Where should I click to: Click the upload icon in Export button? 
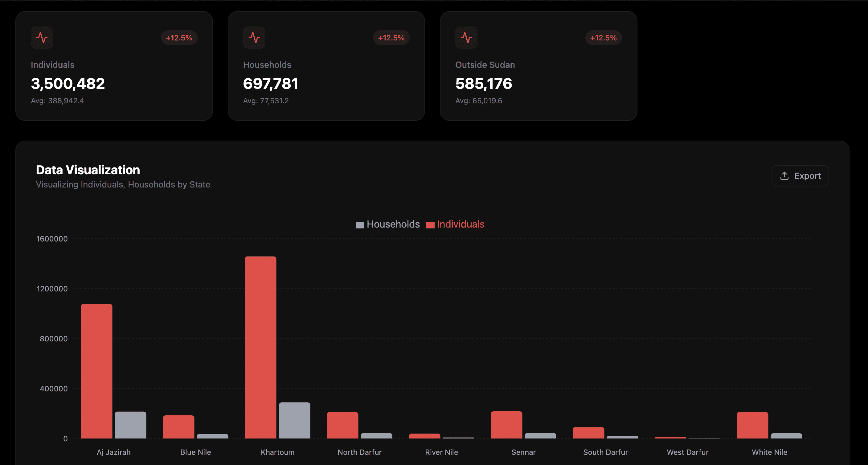coord(784,176)
